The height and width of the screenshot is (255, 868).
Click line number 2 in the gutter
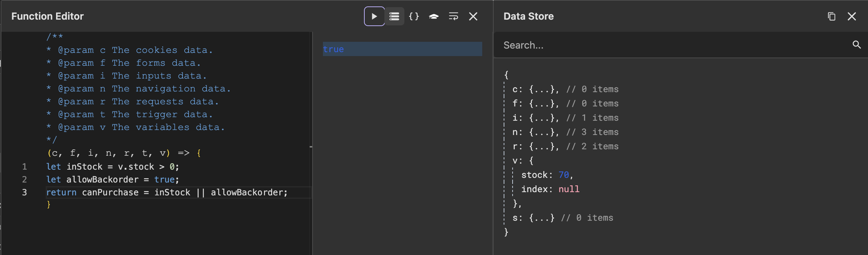(24, 180)
